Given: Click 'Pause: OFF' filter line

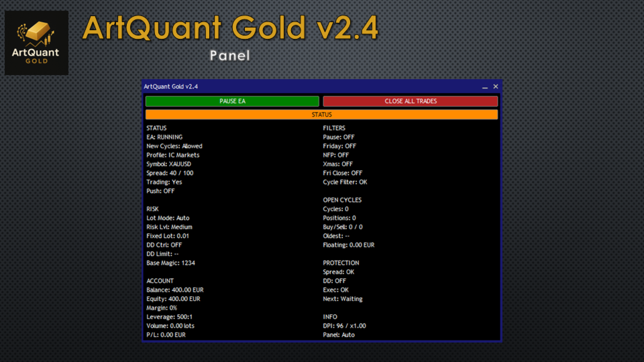Looking at the screenshot, I should tap(338, 137).
